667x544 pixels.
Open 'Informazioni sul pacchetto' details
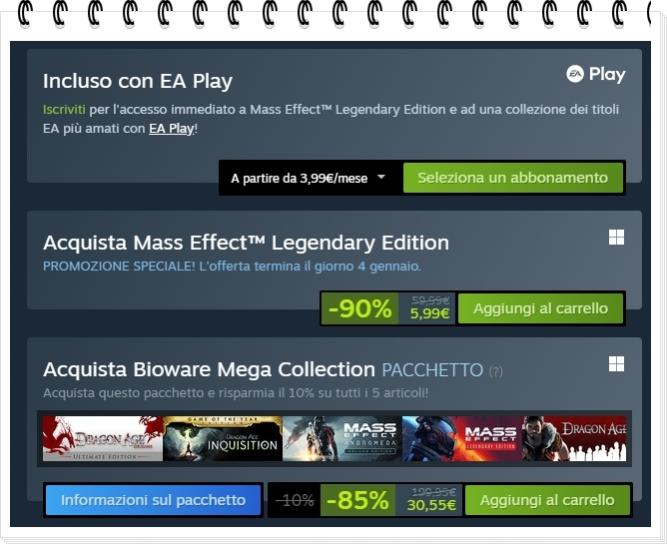(x=153, y=500)
